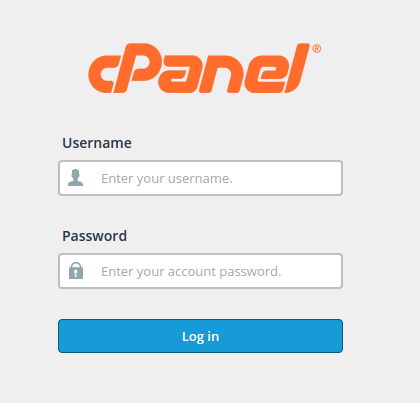Image resolution: width=420 pixels, height=403 pixels.
Task: Click the Username label text
Action: pos(97,143)
